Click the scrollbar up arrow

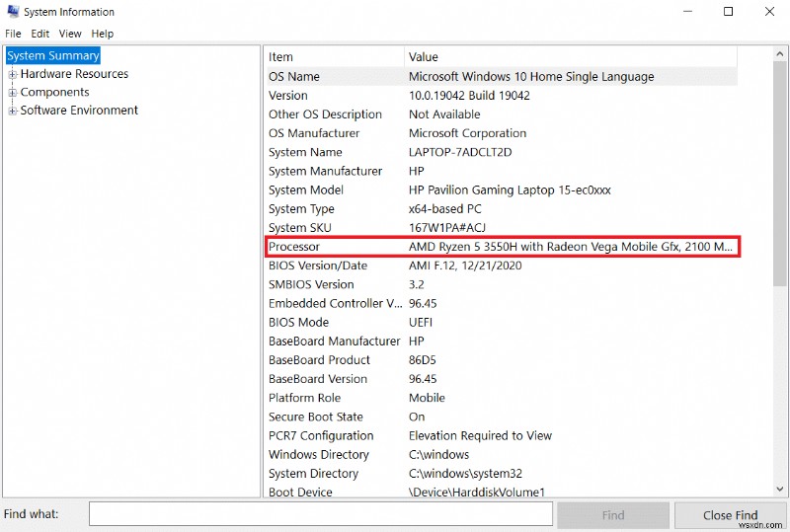coord(779,54)
